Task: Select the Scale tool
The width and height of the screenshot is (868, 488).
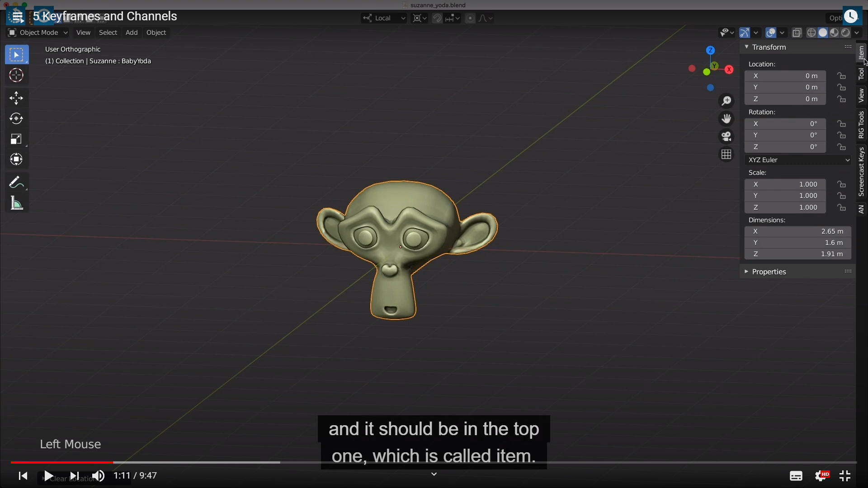Action: (16, 139)
